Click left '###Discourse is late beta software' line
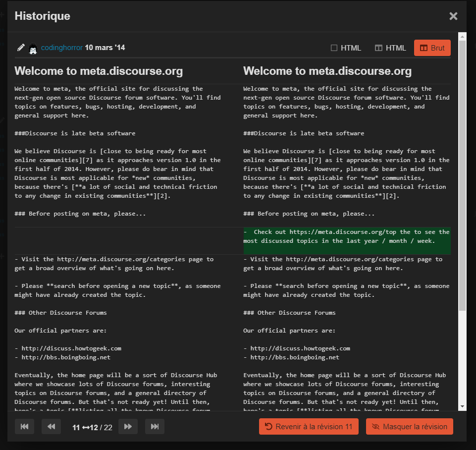This screenshot has height=450, width=476. 75,133
